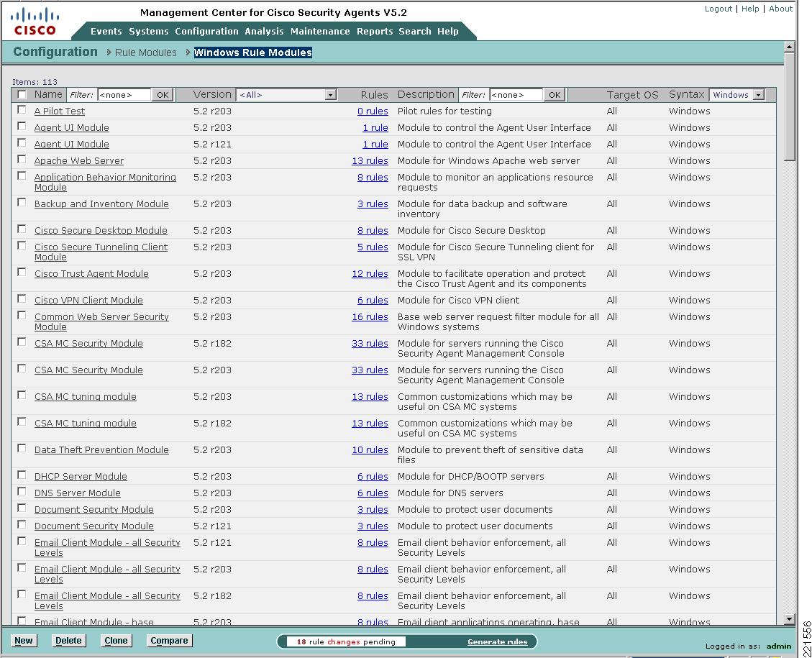Screen dimensions: 812x658
Task: Click Windows Rule Modules breadcrumb
Action: pos(252,52)
